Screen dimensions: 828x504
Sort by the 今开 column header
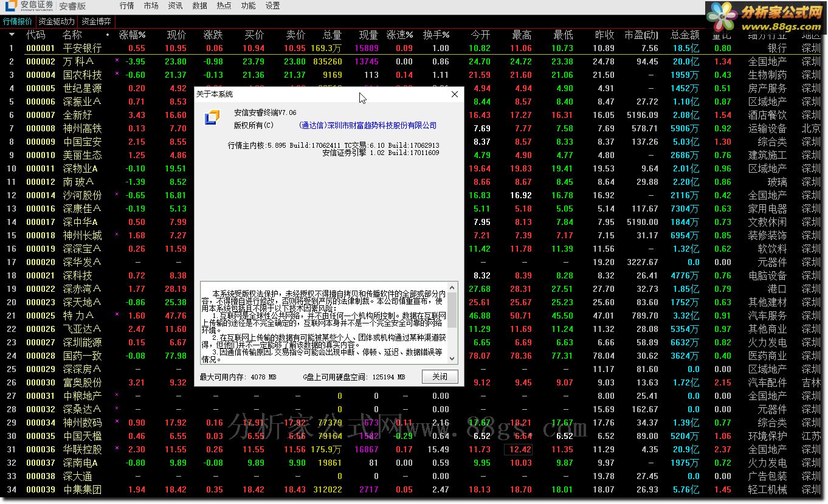480,35
